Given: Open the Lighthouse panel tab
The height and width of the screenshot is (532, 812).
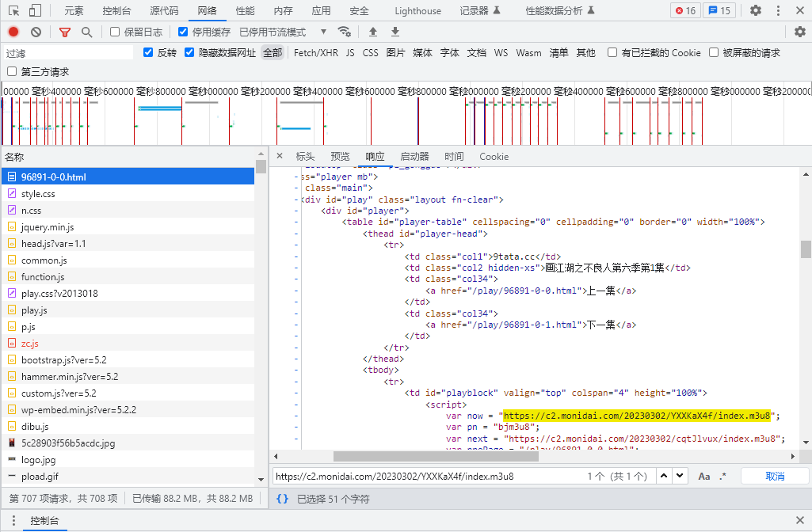Looking at the screenshot, I should click(417, 10).
